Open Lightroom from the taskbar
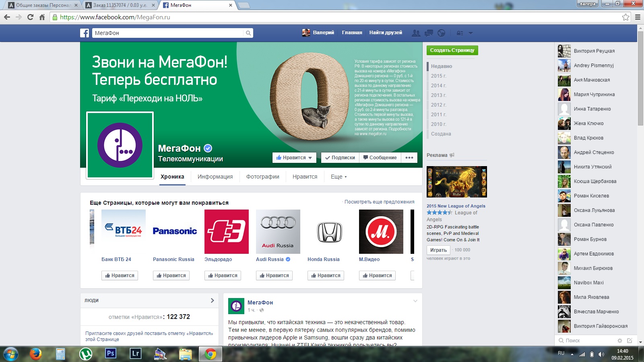 (x=136, y=354)
